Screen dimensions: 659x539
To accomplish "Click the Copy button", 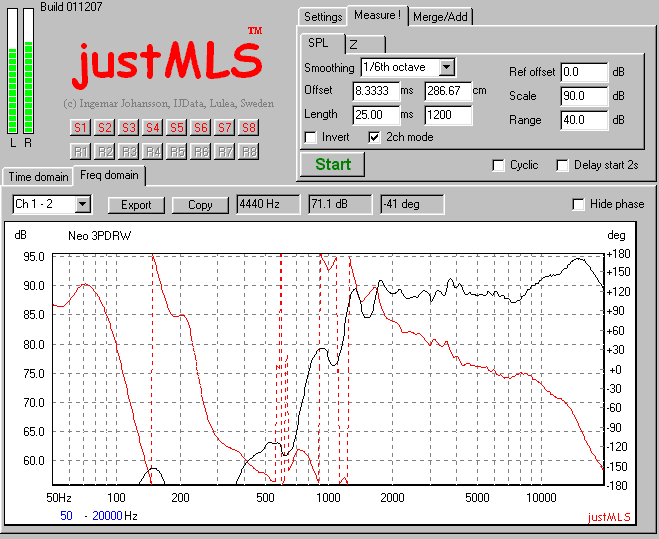I will (200, 205).
